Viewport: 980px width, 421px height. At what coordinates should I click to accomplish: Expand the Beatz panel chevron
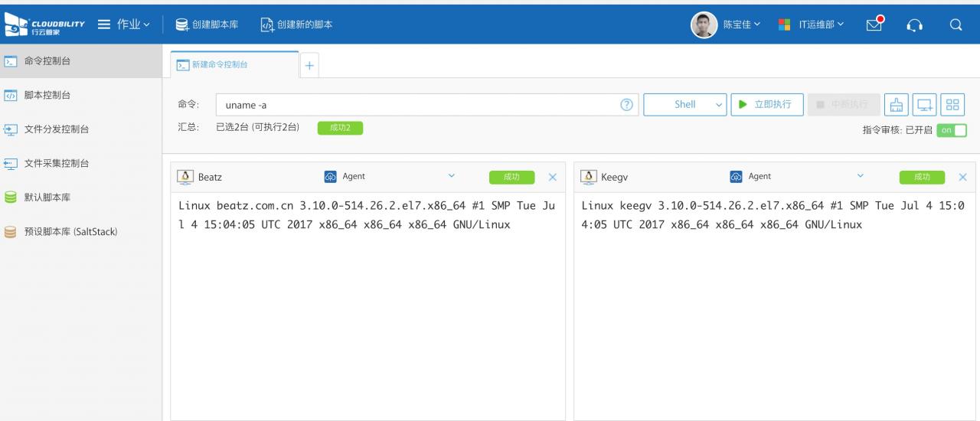point(451,177)
